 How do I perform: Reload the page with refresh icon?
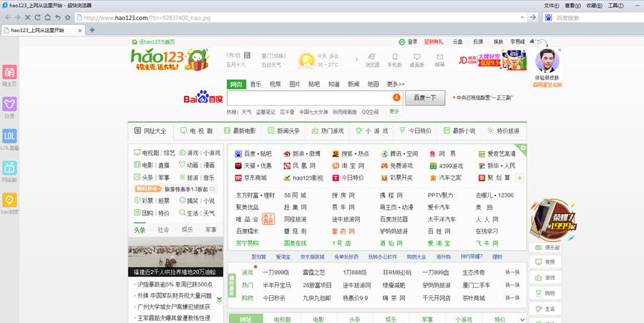pos(37,17)
